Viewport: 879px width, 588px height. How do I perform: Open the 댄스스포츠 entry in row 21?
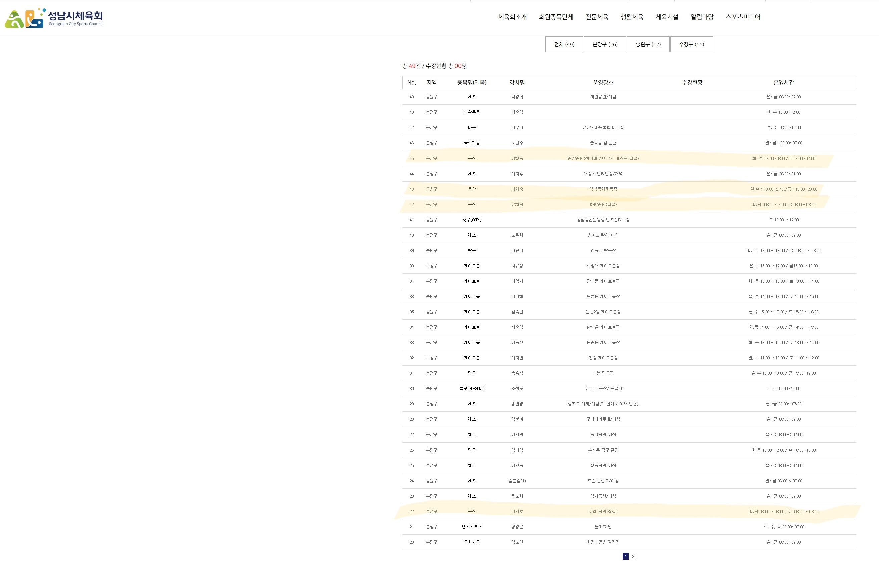[472, 527]
